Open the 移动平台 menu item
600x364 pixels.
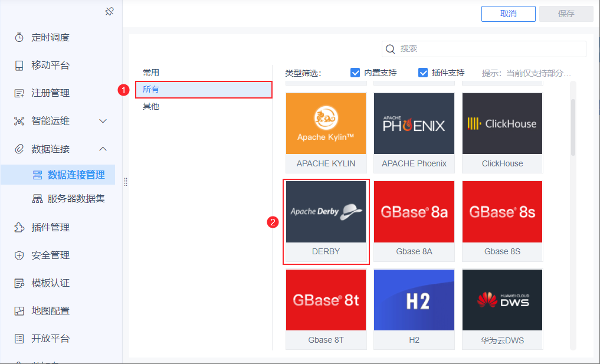tap(50, 65)
